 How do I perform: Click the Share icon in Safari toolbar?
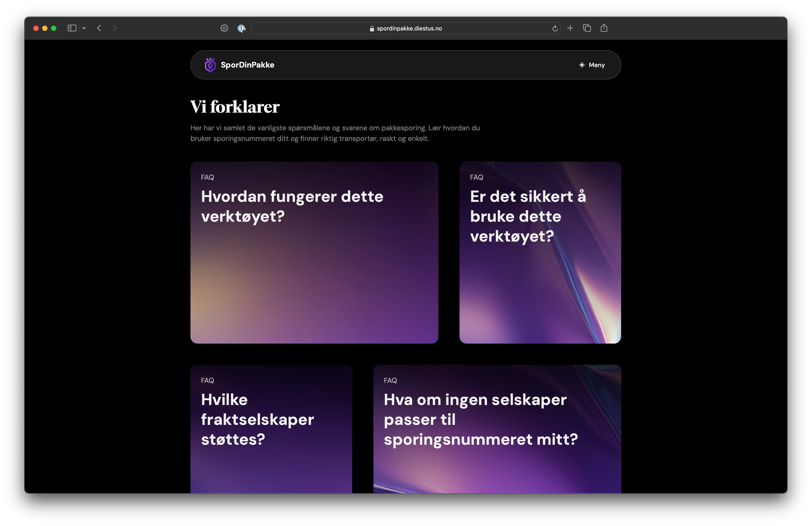604,28
